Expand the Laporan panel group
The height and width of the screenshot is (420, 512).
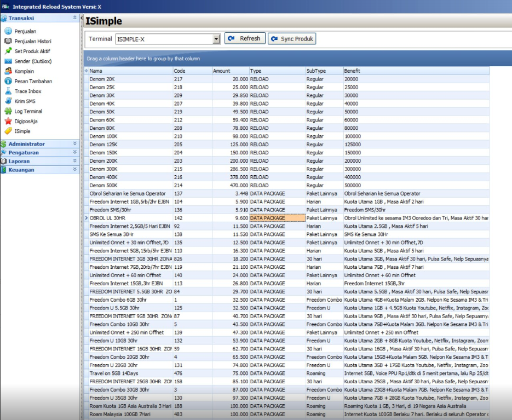click(x=75, y=162)
